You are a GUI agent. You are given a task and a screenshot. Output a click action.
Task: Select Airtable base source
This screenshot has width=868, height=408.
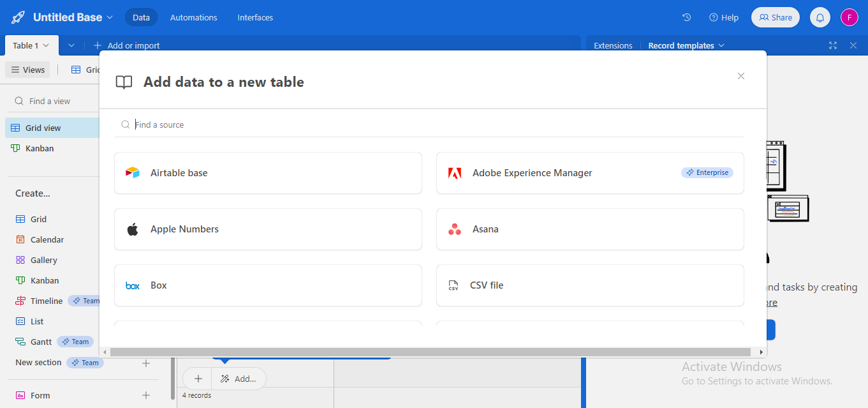(x=268, y=173)
